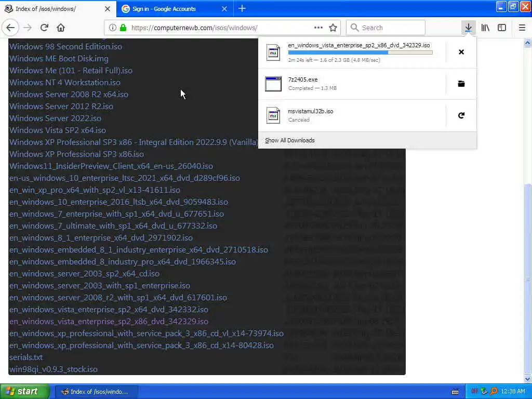Screen dimensions: 532x399
Task: Click the msvistamul32b.iso file icon
Action: [x=273, y=115]
